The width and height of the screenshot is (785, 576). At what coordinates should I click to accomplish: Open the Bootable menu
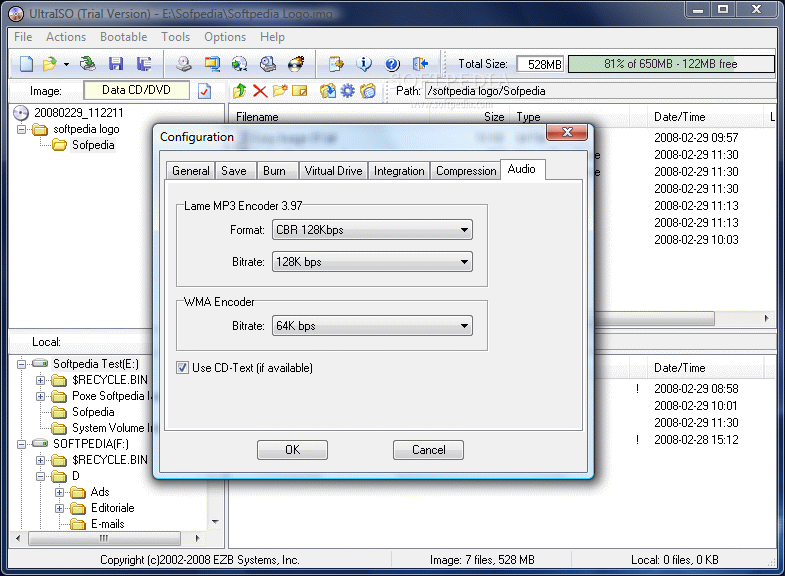pyautogui.click(x=124, y=37)
